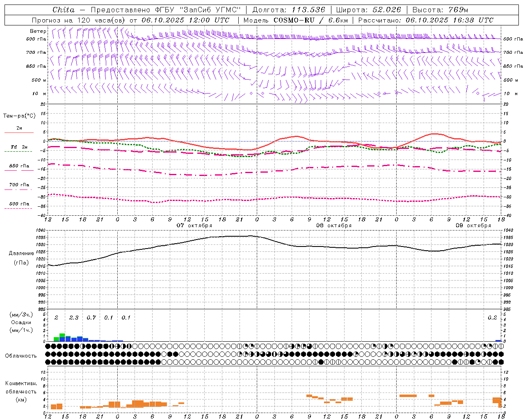Click the forecast text "Прогноз на 120 часа(ов)"
This screenshot has height=420, width=525.
pyautogui.click(x=79, y=20)
